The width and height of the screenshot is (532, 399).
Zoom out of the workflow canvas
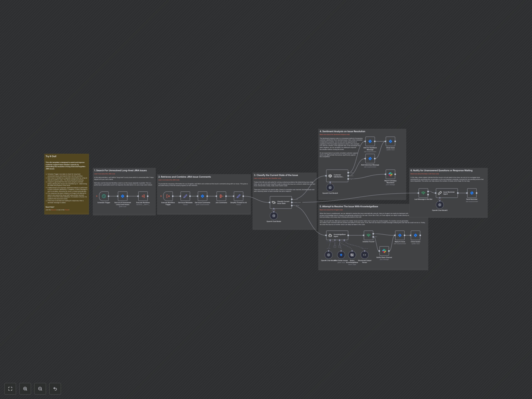tap(40, 388)
